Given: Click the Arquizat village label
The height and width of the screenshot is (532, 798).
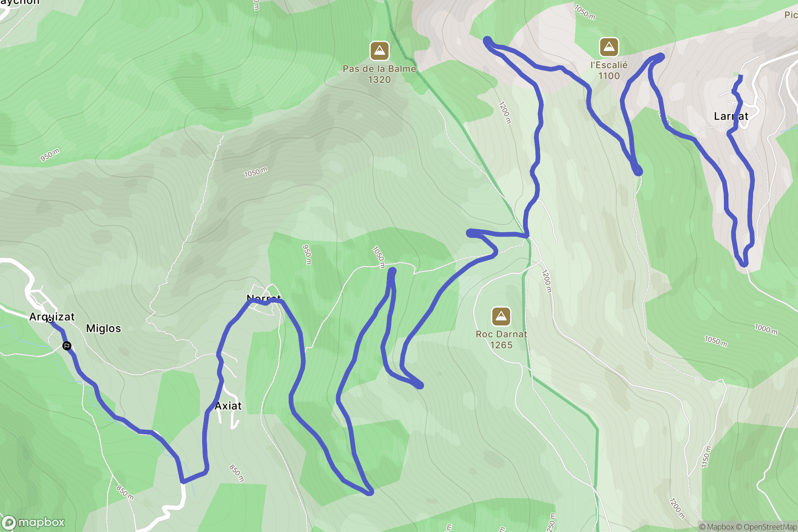Looking at the screenshot, I should [x=52, y=317].
